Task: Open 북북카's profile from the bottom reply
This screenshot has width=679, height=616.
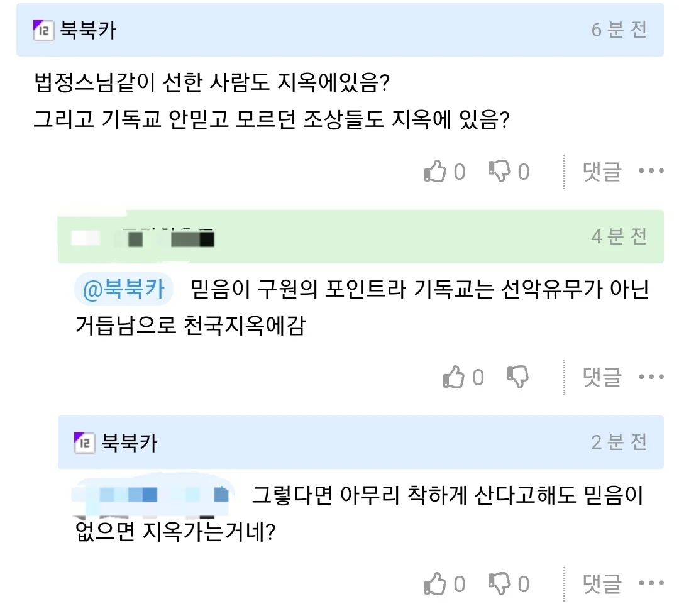Action: [130, 443]
